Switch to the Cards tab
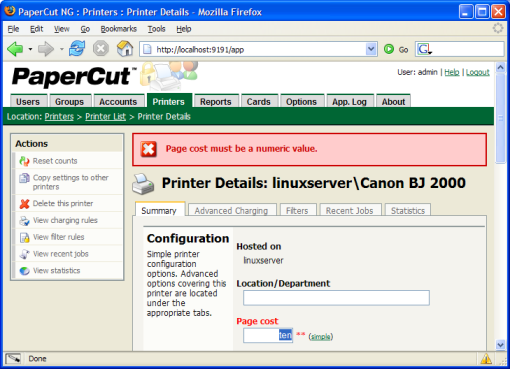 click(x=259, y=101)
